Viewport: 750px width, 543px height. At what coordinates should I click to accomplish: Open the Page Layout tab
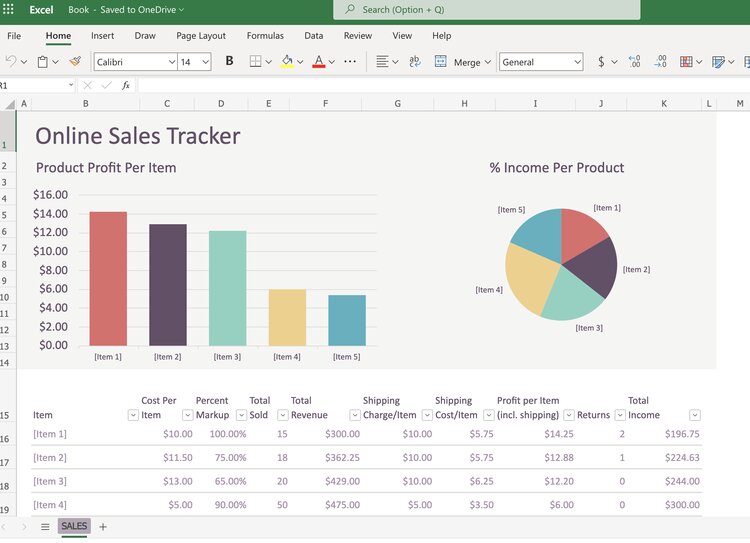[x=201, y=36]
